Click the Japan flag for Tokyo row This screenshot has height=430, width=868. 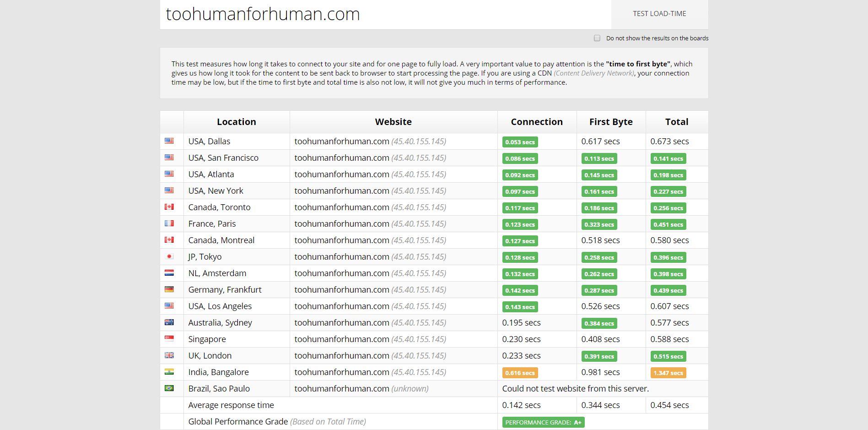[x=169, y=256]
